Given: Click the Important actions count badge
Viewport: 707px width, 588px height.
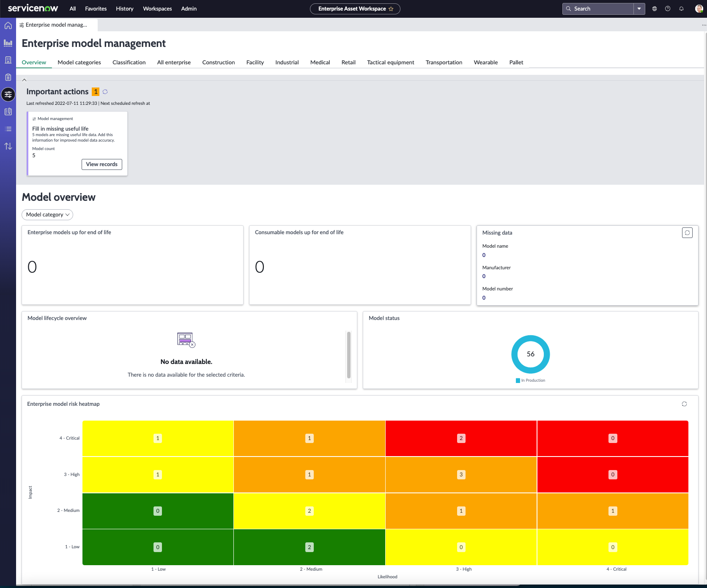Looking at the screenshot, I should pyautogui.click(x=96, y=92).
